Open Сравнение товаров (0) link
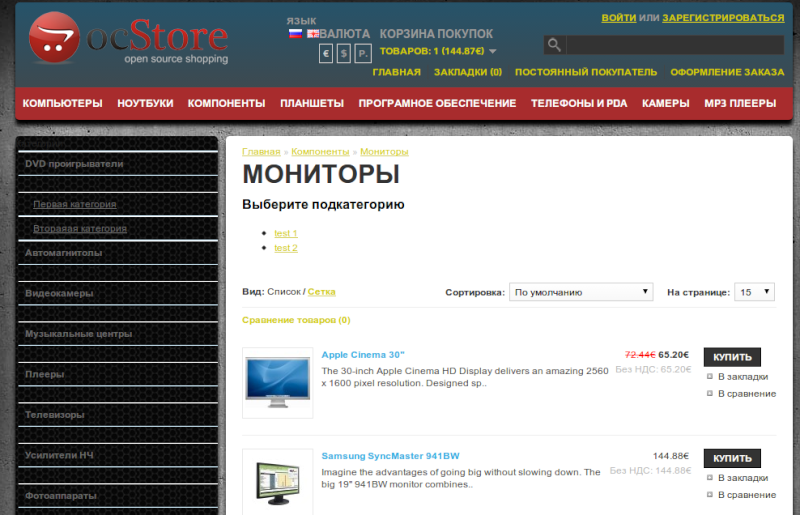This screenshot has width=800, height=515. [x=296, y=320]
